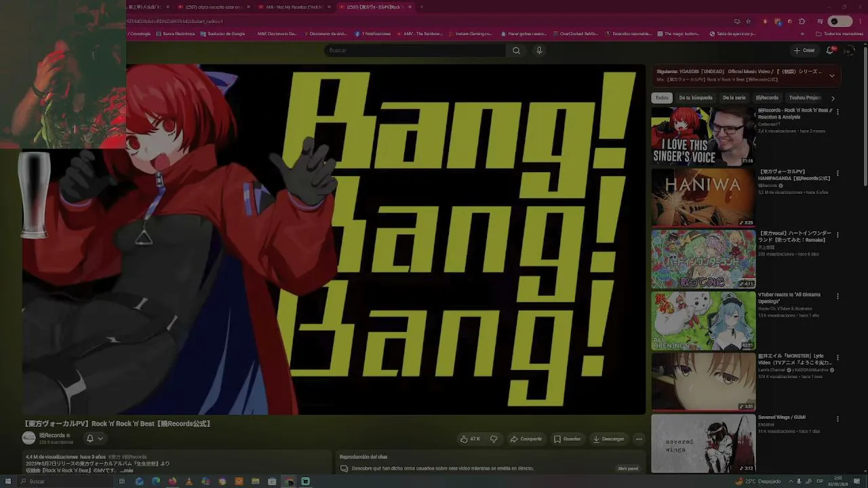Open options menu for Reaction & Analysis video
This screenshot has width=868, height=488.
pyautogui.click(x=837, y=112)
